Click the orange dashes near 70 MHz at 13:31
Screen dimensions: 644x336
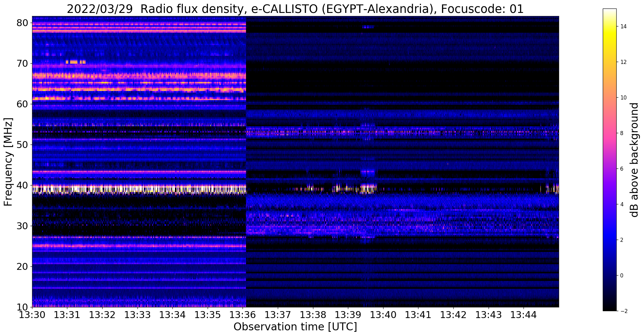click(x=76, y=62)
